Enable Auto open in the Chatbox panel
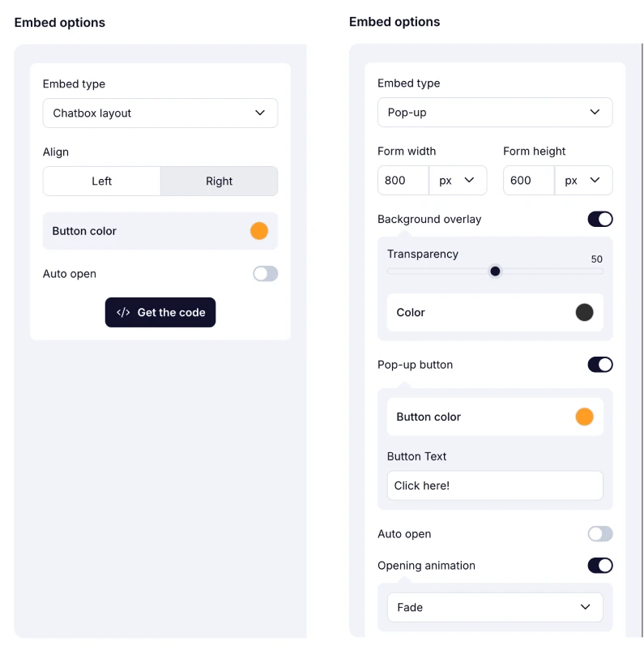The height and width of the screenshot is (650, 644). 265,274
